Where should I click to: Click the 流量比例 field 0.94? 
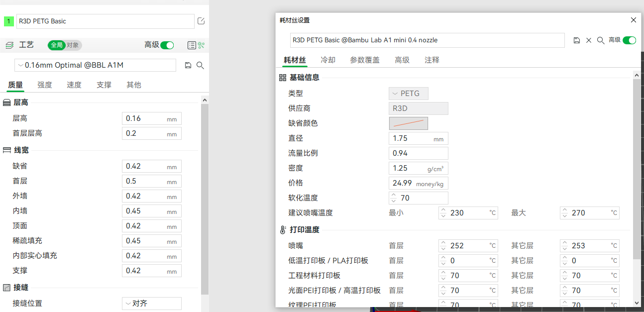419,153
